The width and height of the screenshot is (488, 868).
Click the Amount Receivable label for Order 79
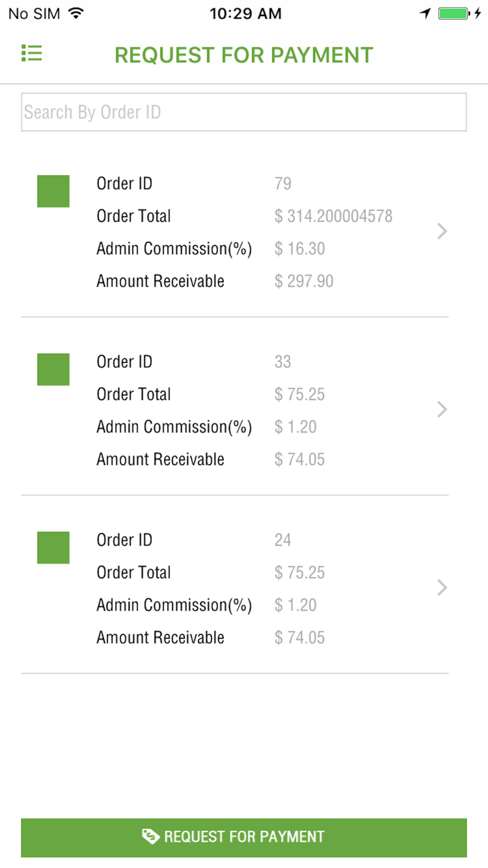160,281
